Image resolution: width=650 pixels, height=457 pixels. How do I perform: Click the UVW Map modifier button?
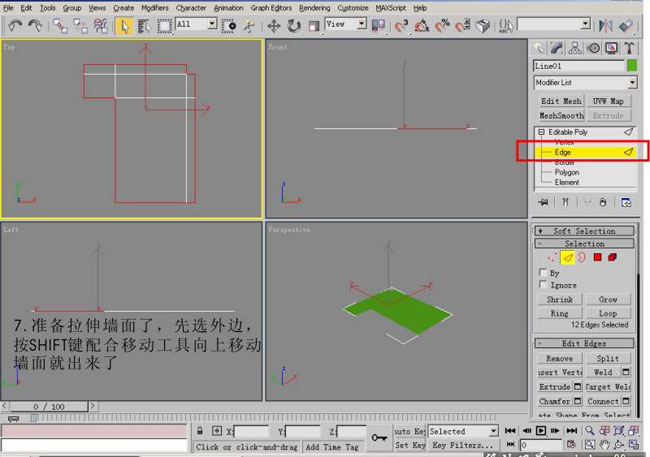click(x=608, y=101)
